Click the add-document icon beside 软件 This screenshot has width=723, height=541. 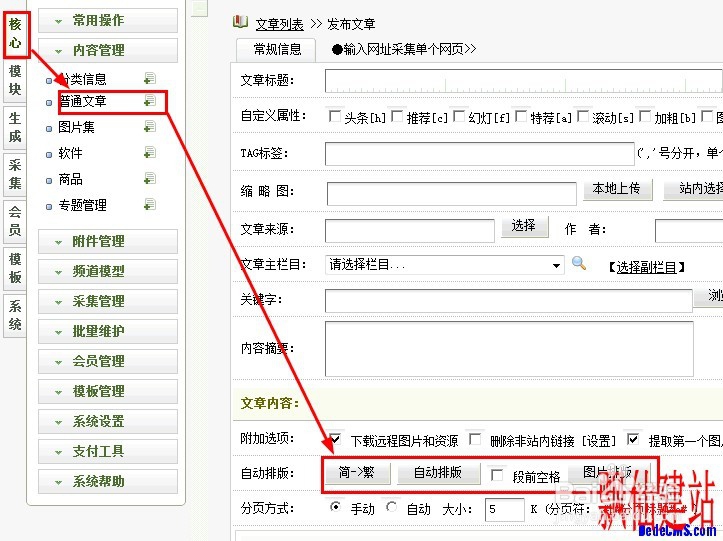[149, 152]
